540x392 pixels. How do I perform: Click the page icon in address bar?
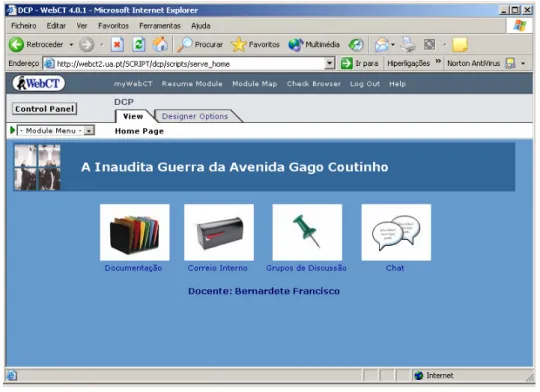[50, 64]
